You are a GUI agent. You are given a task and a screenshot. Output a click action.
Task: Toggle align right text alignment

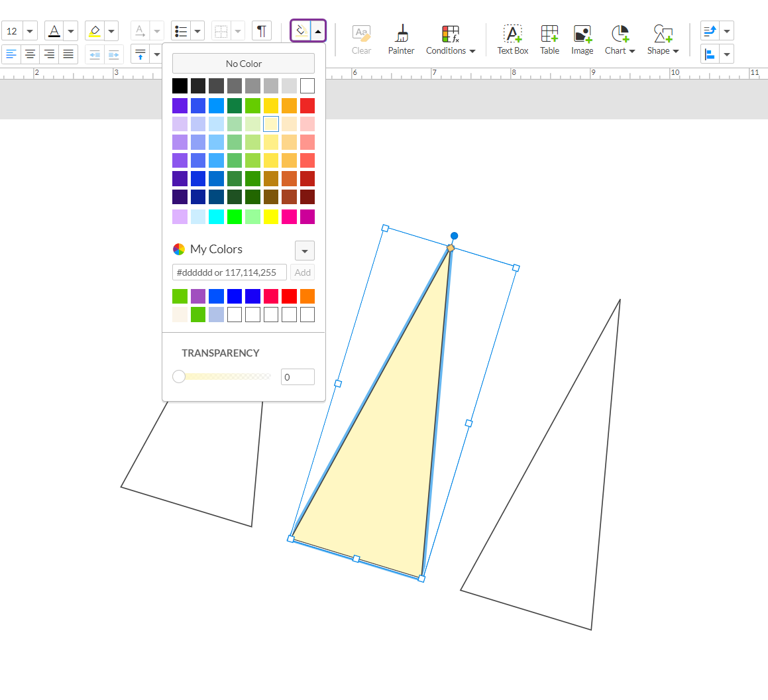coord(49,54)
